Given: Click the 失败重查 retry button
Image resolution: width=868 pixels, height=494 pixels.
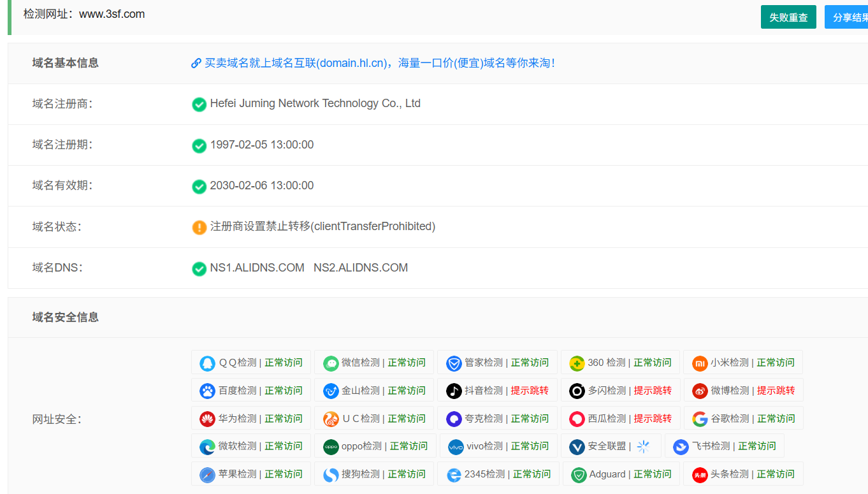Looking at the screenshot, I should coord(788,17).
